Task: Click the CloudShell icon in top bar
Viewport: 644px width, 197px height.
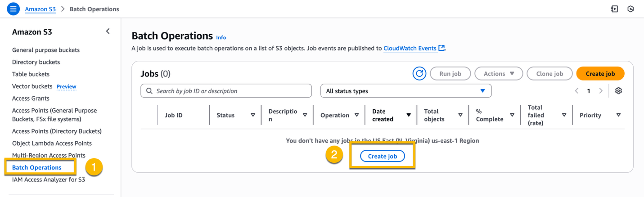Action: tap(614, 9)
